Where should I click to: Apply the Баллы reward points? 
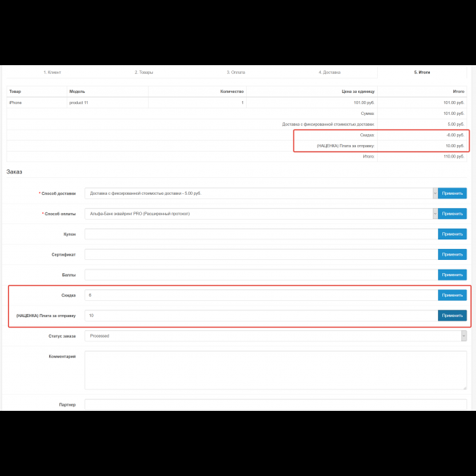(452, 275)
